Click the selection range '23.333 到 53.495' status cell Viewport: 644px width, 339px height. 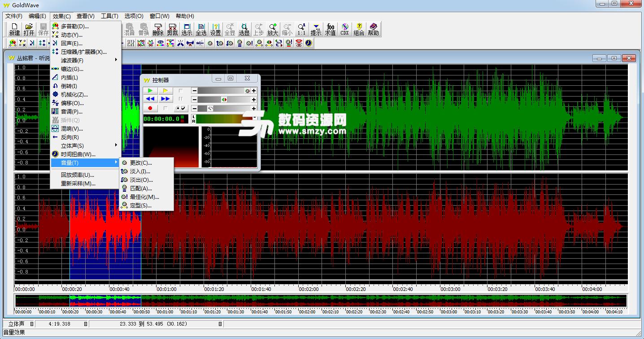pos(156,324)
